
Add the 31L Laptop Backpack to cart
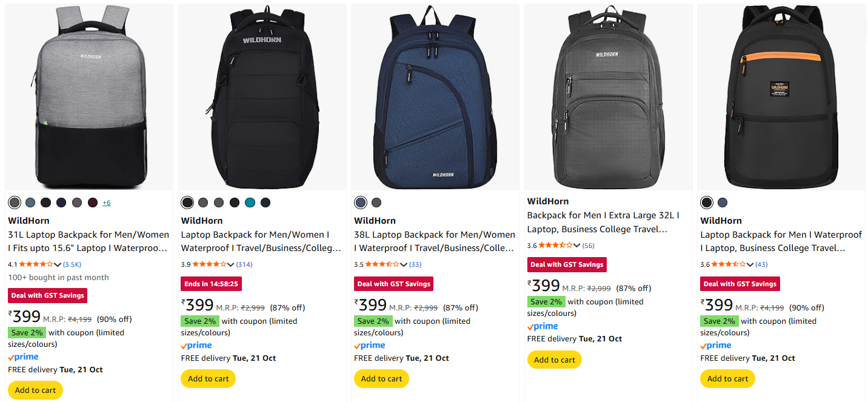click(35, 390)
